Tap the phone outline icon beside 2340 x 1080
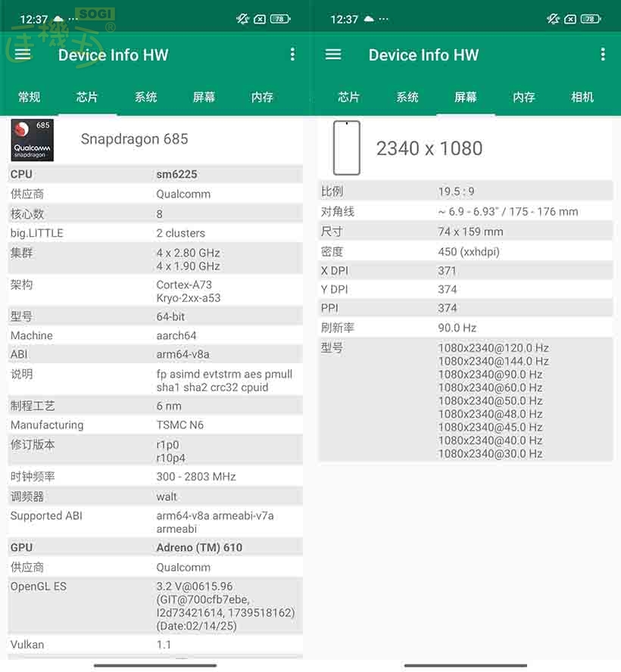This screenshot has height=672, width=621. click(x=345, y=148)
